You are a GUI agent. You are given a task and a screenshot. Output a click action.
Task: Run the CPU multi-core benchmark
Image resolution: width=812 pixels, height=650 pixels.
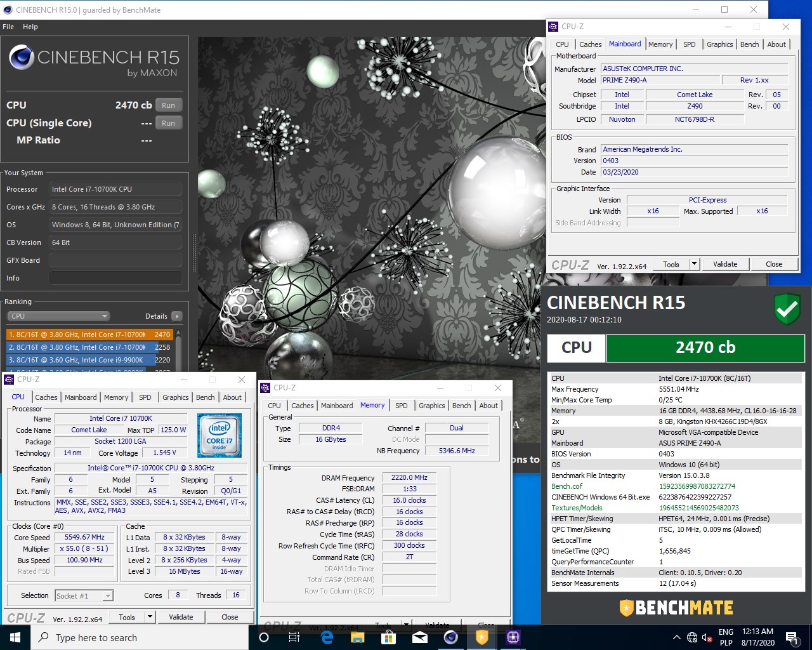[168, 105]
